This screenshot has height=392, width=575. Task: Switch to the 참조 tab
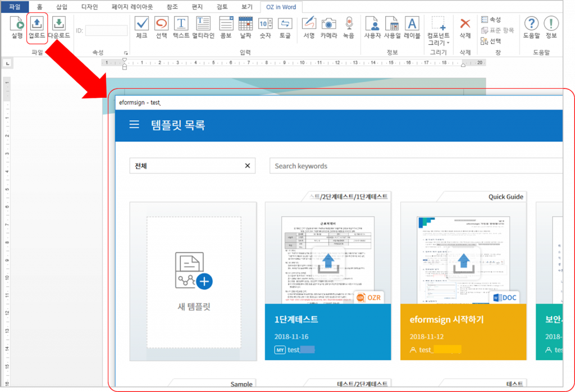172,7
